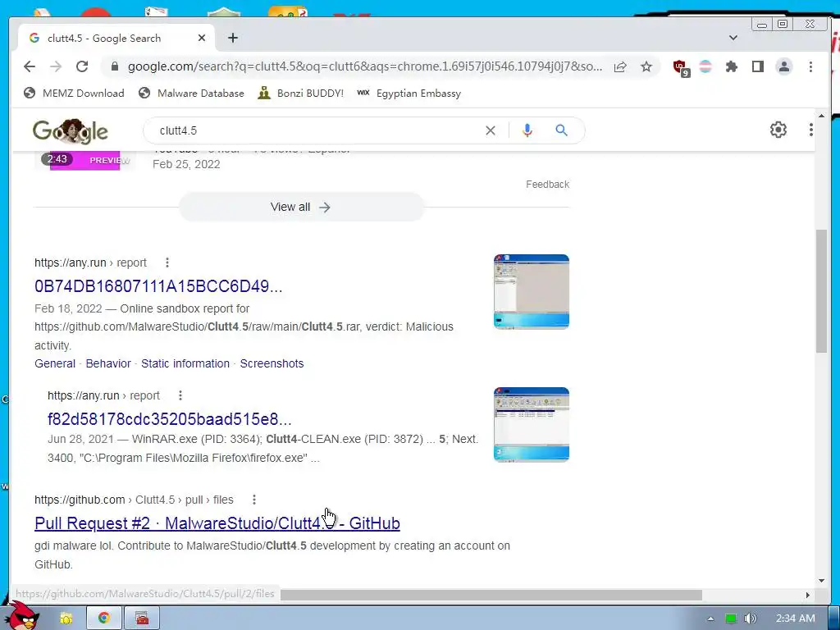This screenshot has width=840, height=630.
Task: Open thumbnail beside 0B74DB16807111A15BCC6D49 result
Action: pos(532,291)
